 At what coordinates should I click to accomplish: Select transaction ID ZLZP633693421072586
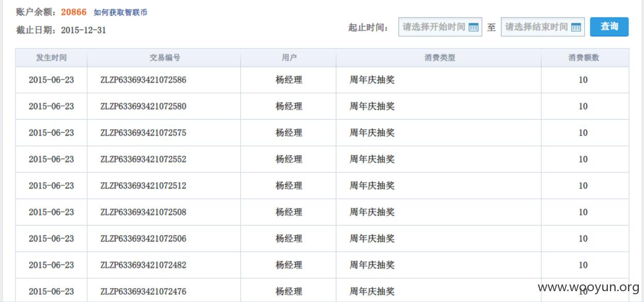[x=143, y=80]
